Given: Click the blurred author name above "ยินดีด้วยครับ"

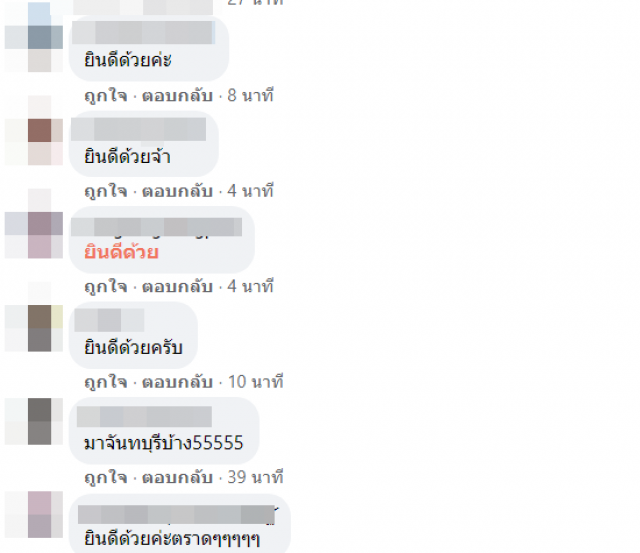Looking at the screenshot, I should click(x=109, y=320).
